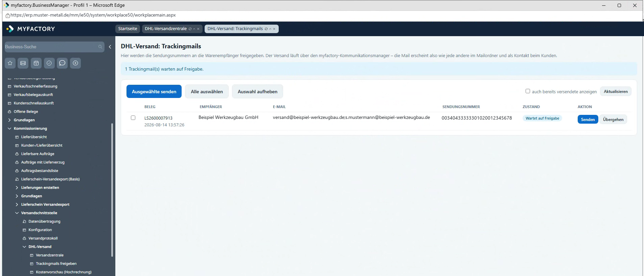Open the chat bubble icon
This screenshot has height=276, width=644.
[62, 63]
